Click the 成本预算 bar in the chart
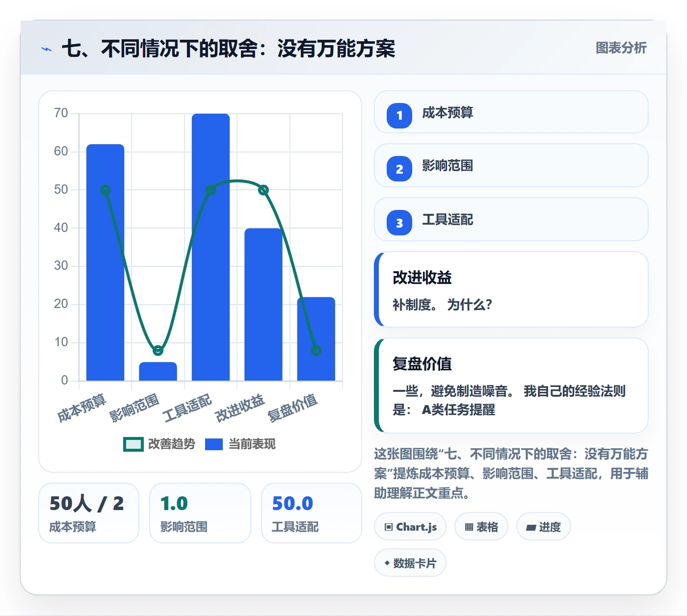The image size is (687, 616). [106, 262]
